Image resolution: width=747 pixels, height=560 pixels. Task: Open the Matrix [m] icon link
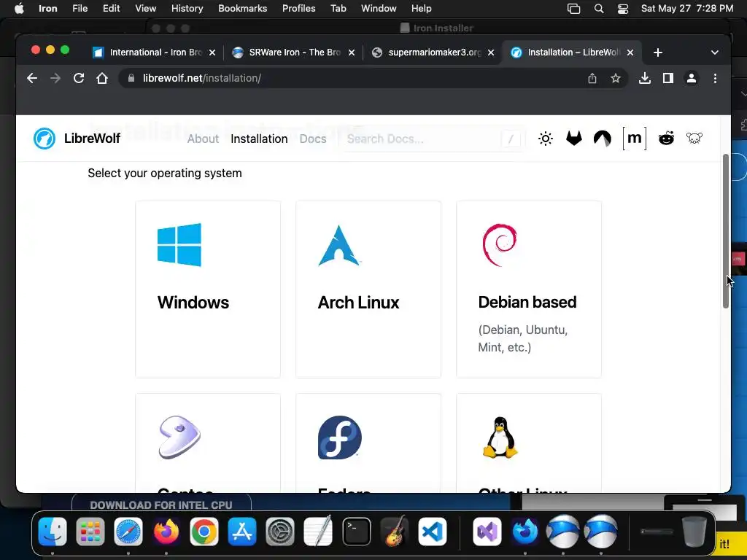point(635,139)
